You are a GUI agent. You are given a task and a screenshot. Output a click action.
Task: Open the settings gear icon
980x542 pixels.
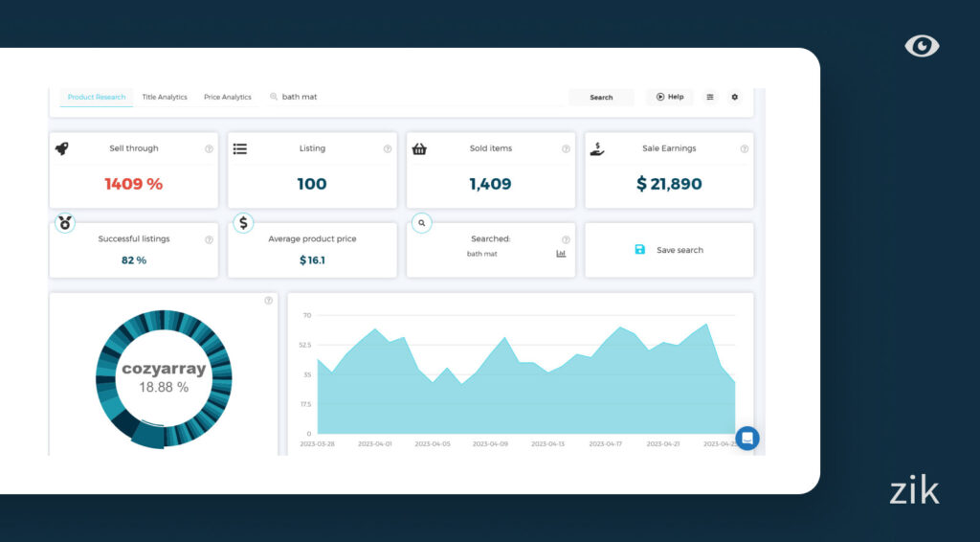pyautogui.click(x=734, y=97)
